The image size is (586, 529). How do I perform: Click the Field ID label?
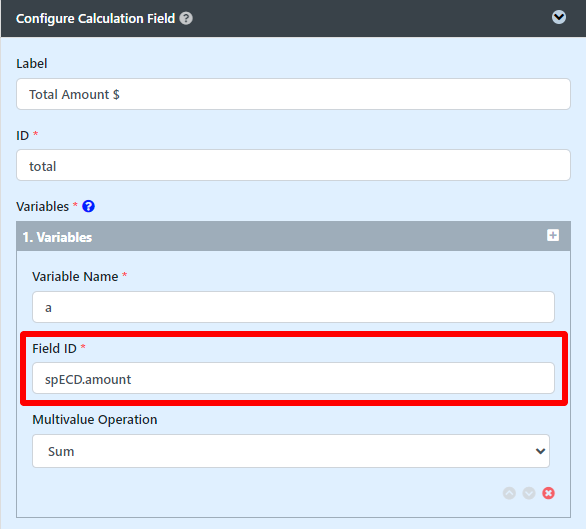pyautogui.click(x=55, y=348)
